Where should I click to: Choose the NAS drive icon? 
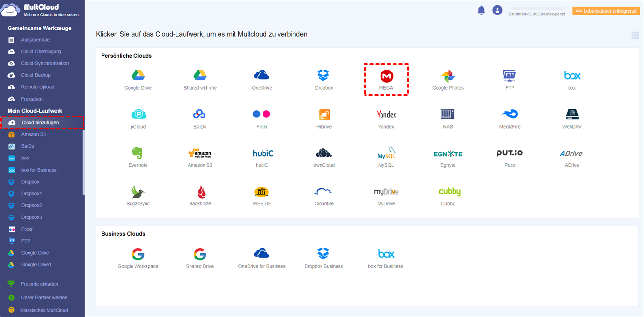[448, 114]
